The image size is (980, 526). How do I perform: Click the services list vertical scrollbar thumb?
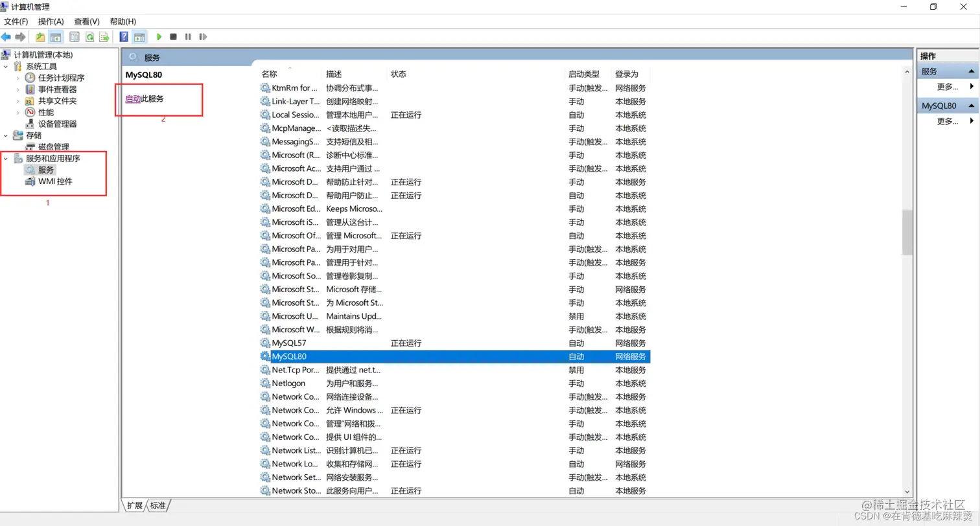(x=907, y=233)
